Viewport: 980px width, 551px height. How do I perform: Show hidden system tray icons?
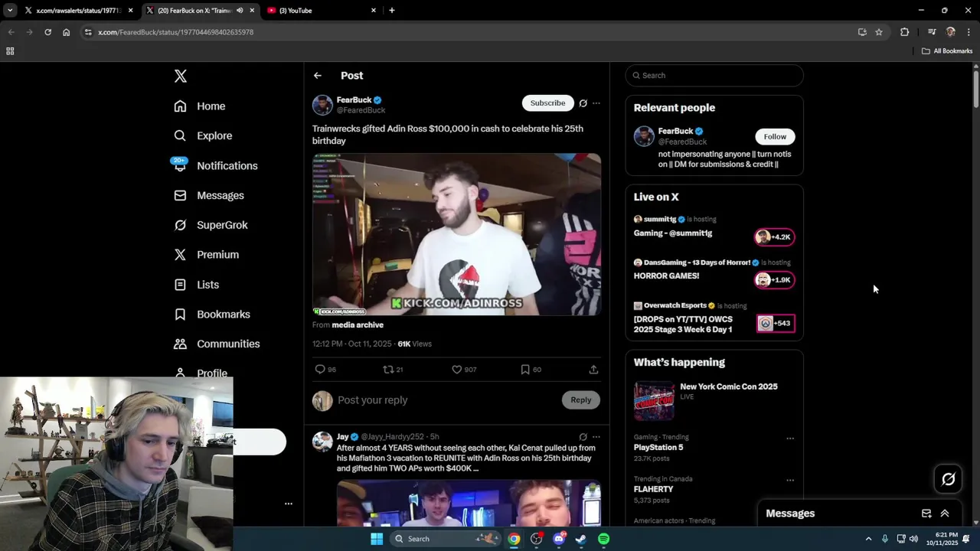click(868, 539)
